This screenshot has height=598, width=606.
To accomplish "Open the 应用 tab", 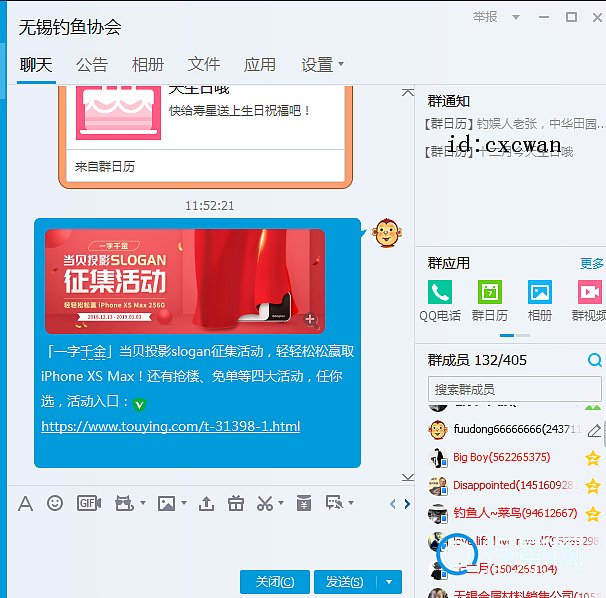I will tap(260, 65).
